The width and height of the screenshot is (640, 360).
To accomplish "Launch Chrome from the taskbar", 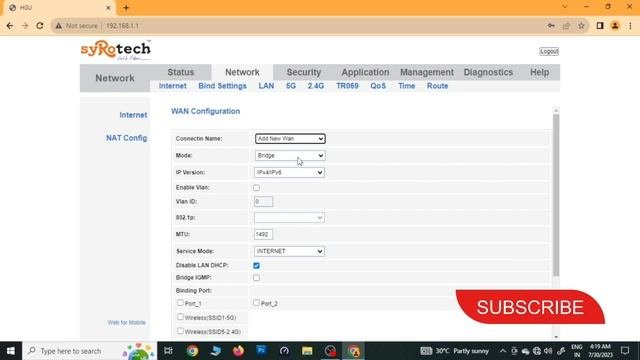I will 192,351.
